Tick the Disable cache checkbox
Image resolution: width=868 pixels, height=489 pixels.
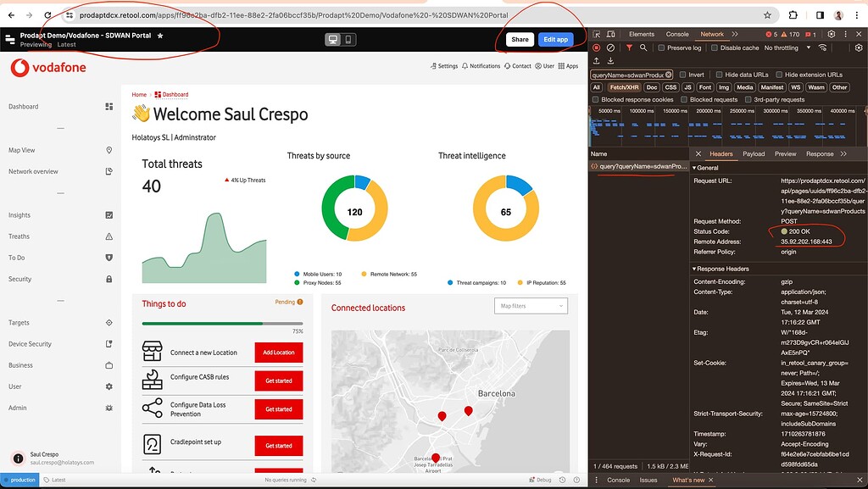[714, 48]
